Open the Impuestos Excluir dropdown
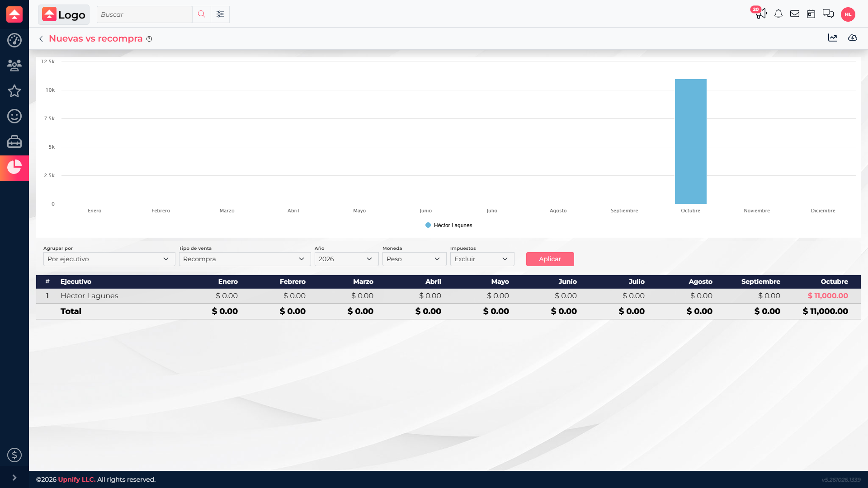This screenshot has height=488, width=868. tap(482, 259)
